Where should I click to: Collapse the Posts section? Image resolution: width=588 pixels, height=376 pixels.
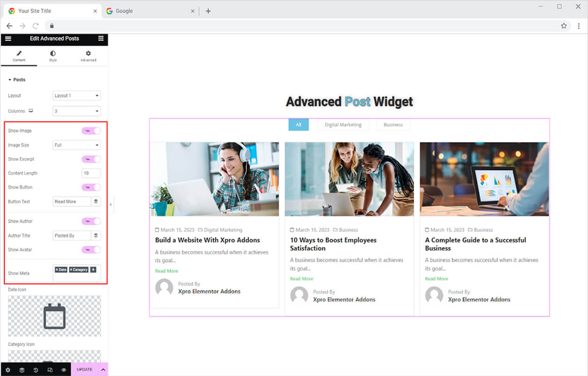[x=17, y=80]
